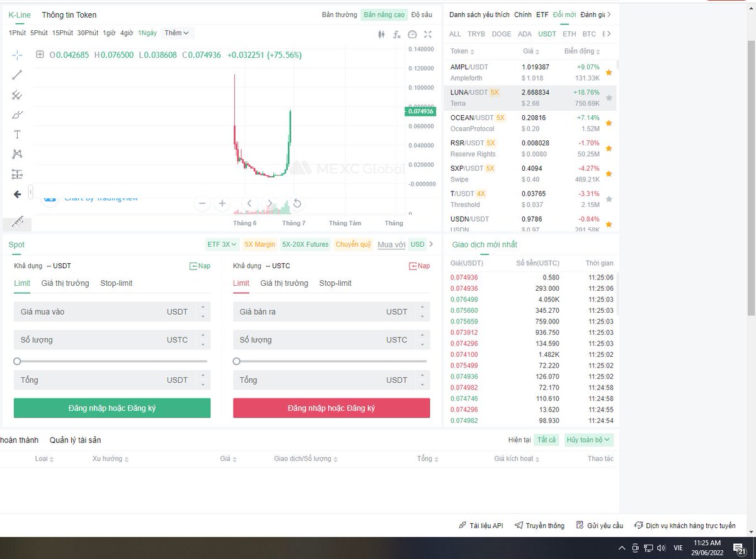Screen dimensions: 756x559
Task: Click the chart settings clock icon
Action: 413,35
